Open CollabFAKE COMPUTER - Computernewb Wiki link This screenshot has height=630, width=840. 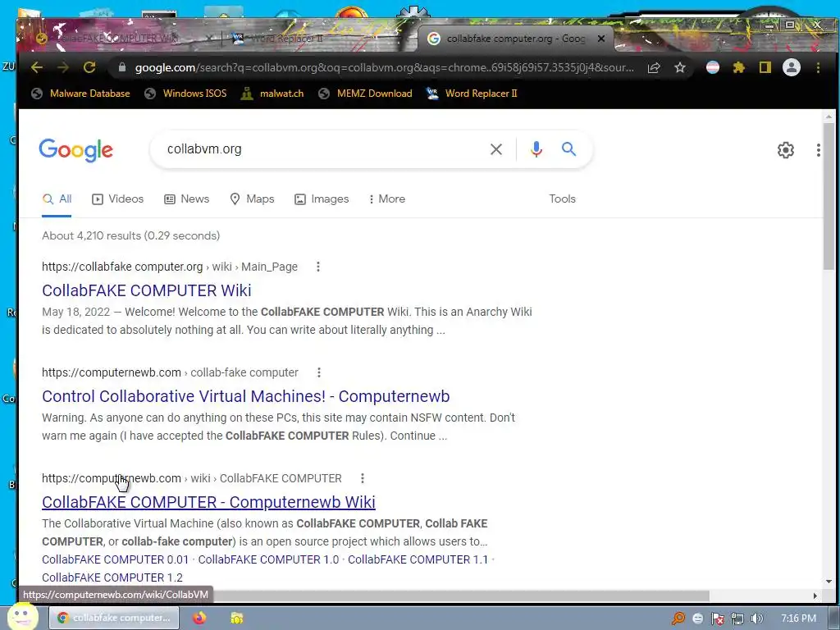point(208,502)
